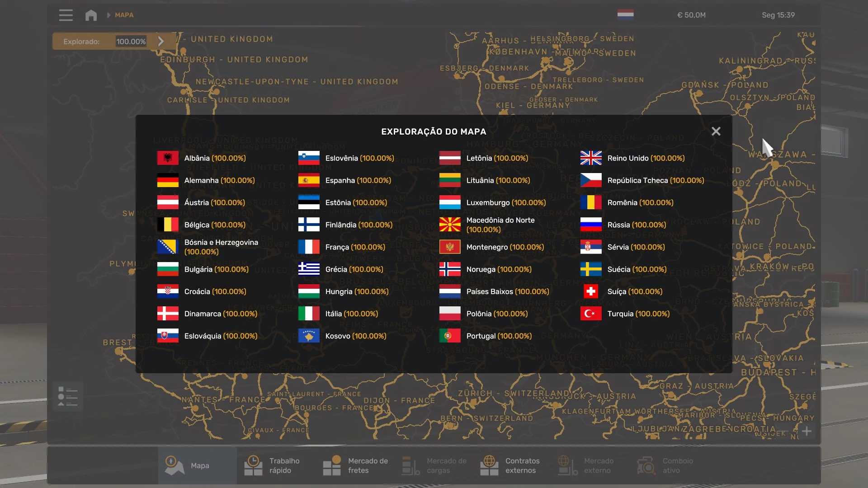Screen dimensions: 868x488
Task: Open the Mercado de fretes tab
Action: (356, 465)
